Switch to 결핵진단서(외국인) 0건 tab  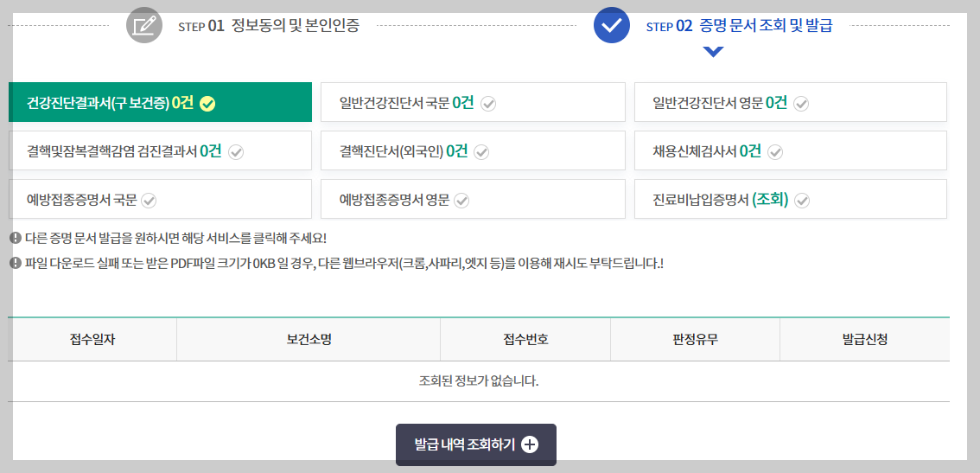point(473,150)
